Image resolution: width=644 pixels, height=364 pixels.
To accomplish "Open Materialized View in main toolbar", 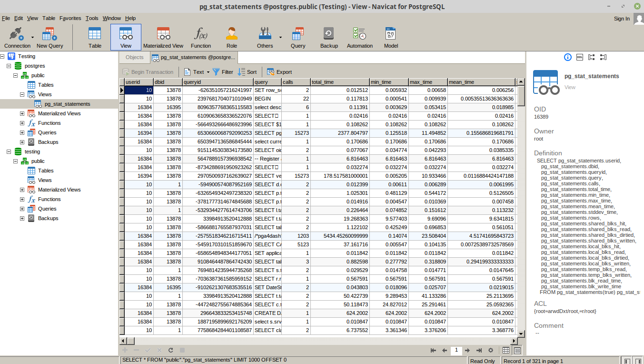I will click(x=163, y=37).
